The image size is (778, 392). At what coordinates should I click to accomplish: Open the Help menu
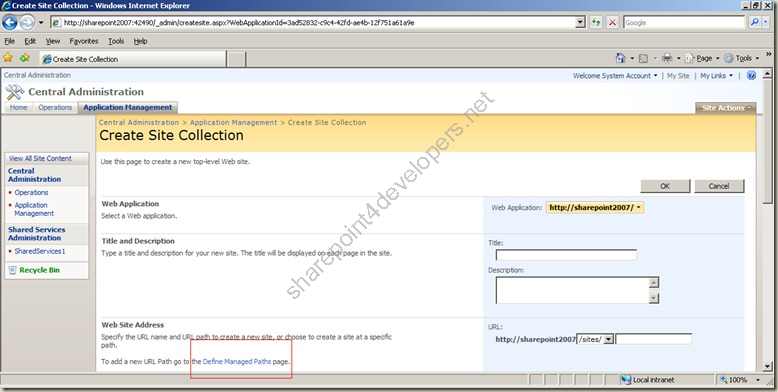pyautogui.click(x=140, y=41)
